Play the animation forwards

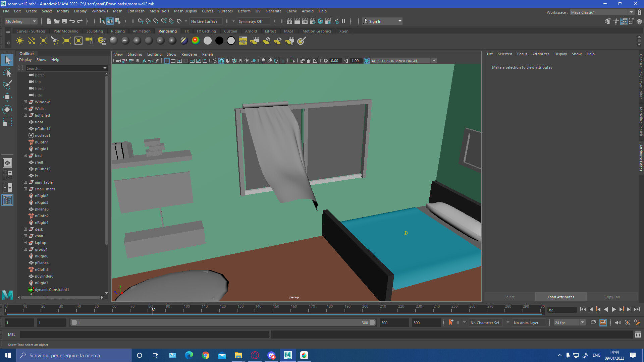tap(613, 310)
